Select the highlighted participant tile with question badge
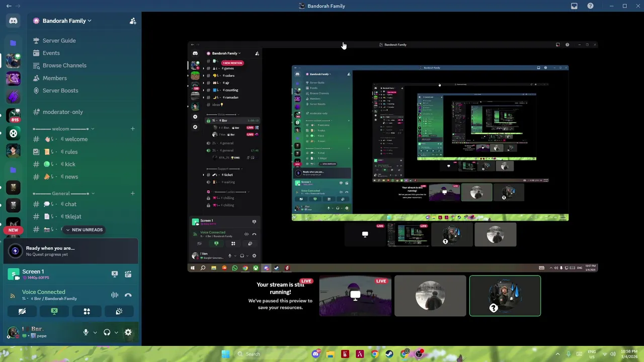The width and height of the screenshot is (644, 362). click(505, 296)
